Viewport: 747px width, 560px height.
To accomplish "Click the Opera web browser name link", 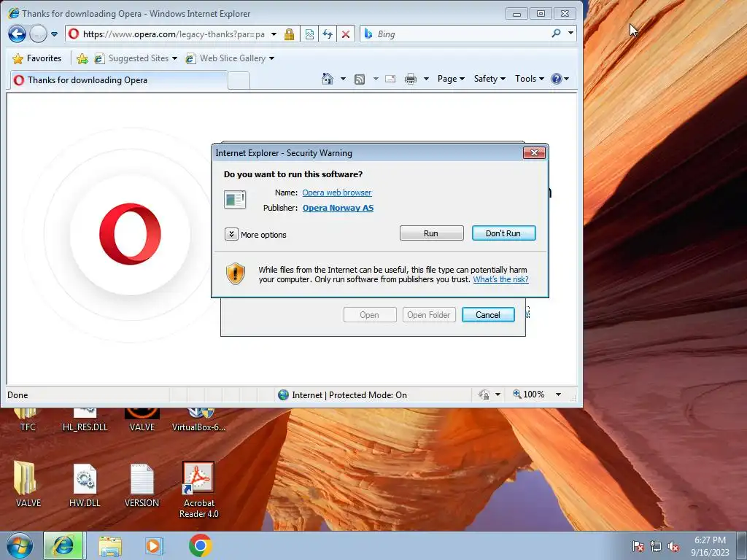I will tap(337, 192).
